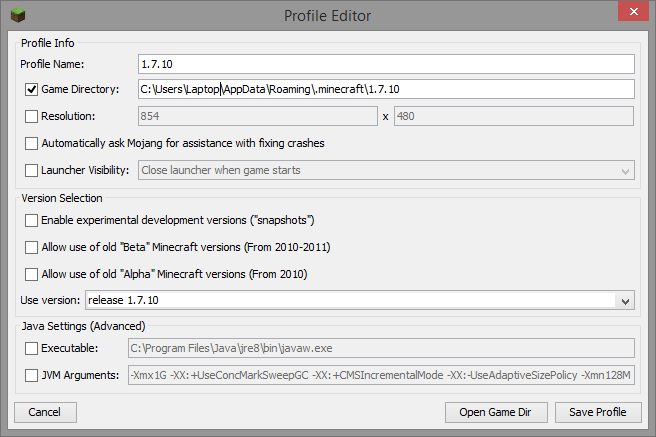Enable custom Java Executable checkbox
Viewport: 656px width, 437px height.
point(32,348)
